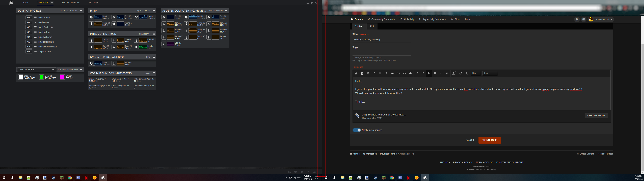The width and height of the screenshot is (644, 181).
Task: Select the green Default DPI swatch
Action: 41,77
